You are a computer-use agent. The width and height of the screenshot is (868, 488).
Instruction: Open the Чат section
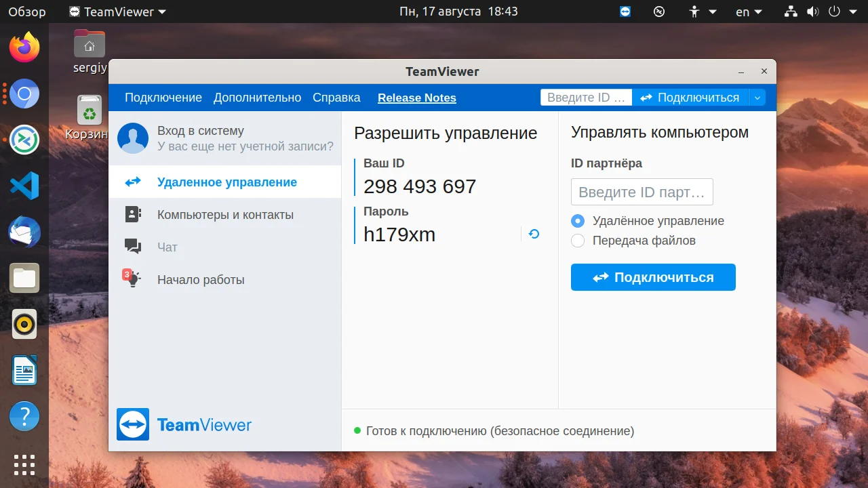(x=225, y=247)
